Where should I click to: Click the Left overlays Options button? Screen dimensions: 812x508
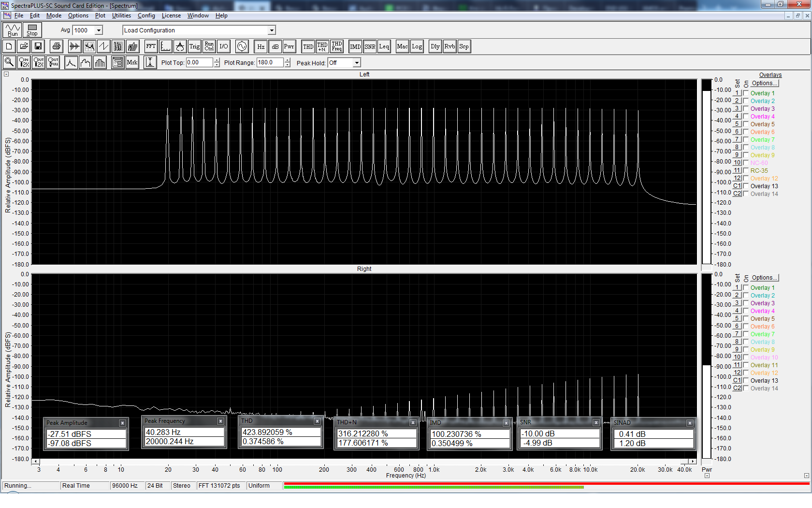tap(764, 83)
